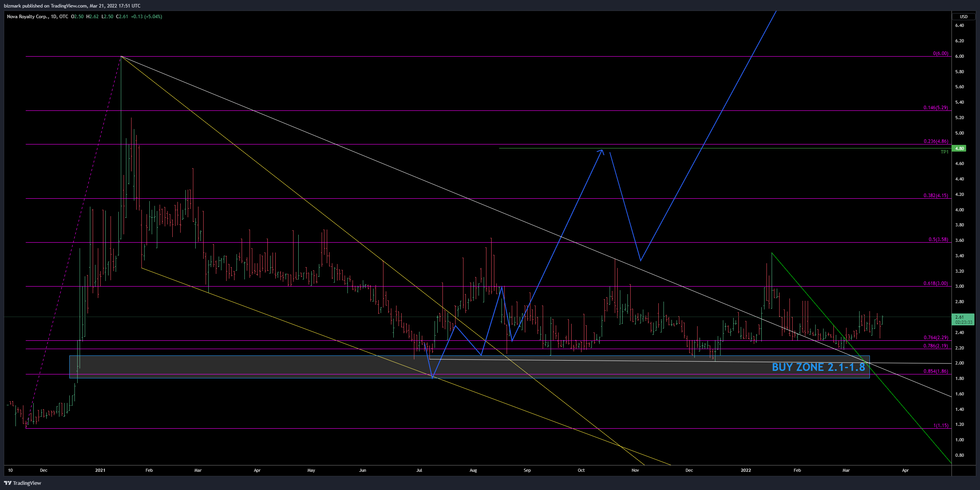Click the 1.00 price axis label
The image size is (980, 490).
coord(959,440)
